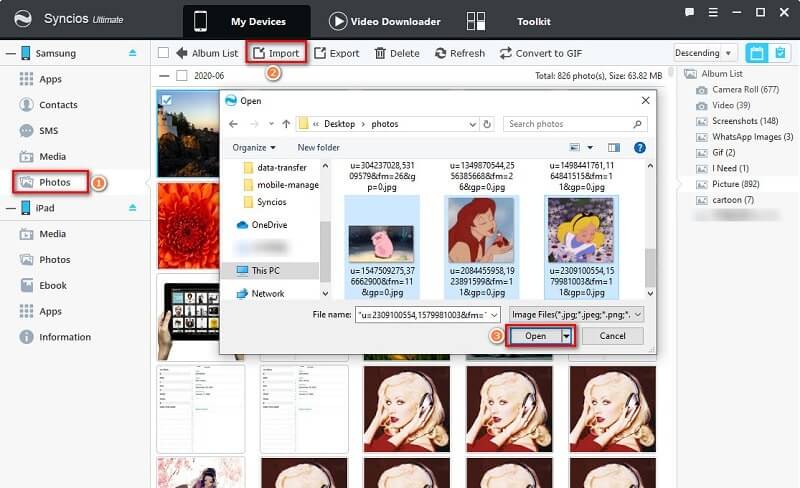Eject the Samsung device
This screenshot has height=488, width=800.
click(x=133, y=53)
